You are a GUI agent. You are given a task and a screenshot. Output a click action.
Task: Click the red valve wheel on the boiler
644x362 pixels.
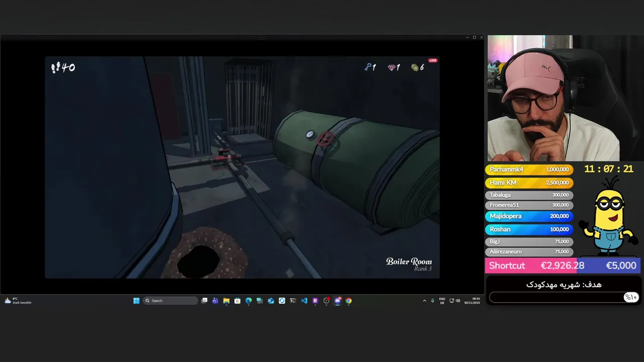(x=326, y=139)
